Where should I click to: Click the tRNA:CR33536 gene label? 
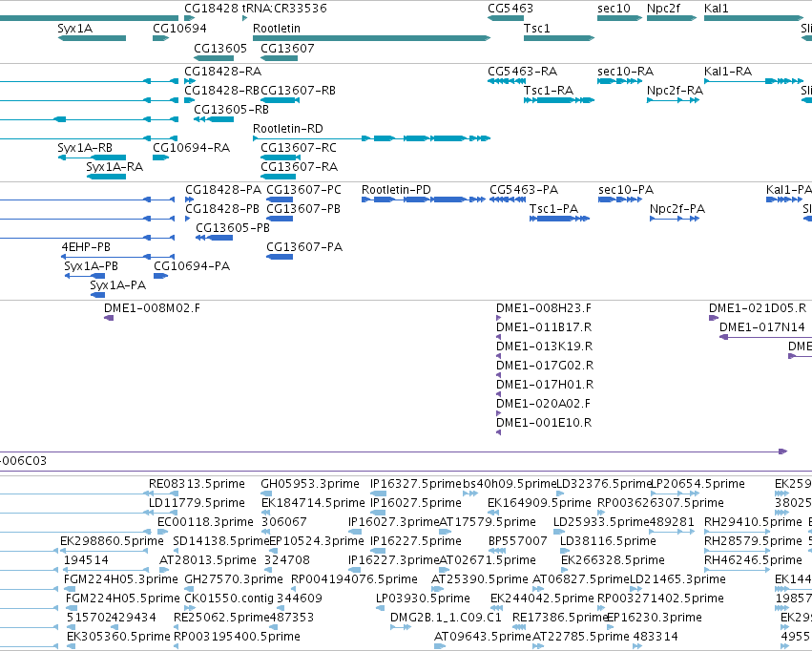(x=284, y=9)
